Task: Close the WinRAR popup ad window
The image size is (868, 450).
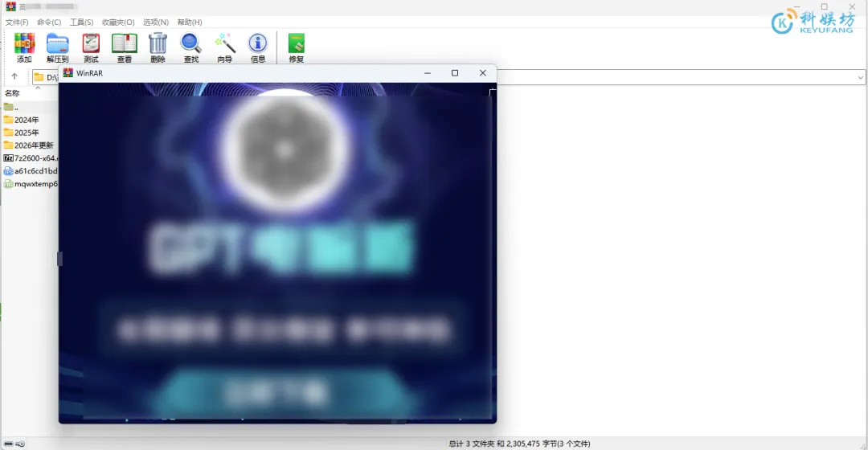Action: pos(483,73)
